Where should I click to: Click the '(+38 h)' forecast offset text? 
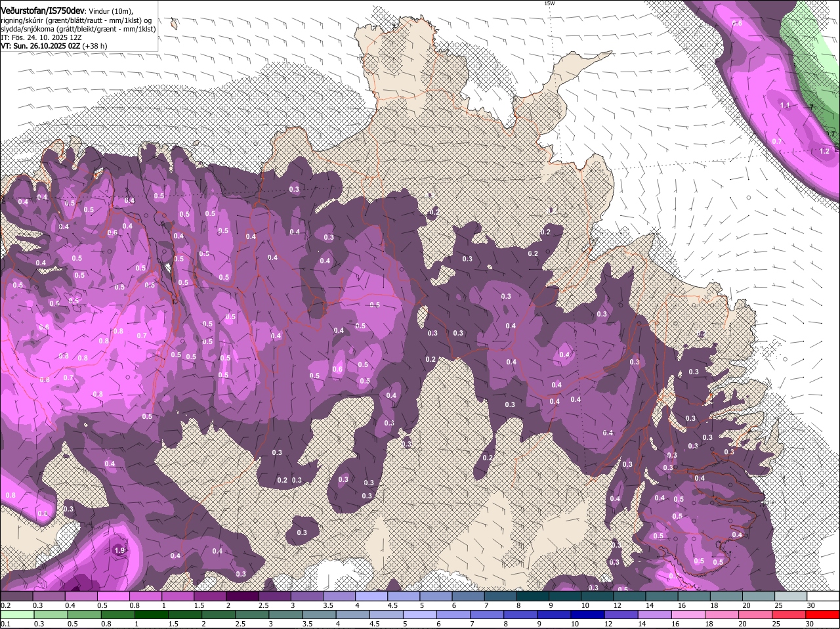(95, 46)
